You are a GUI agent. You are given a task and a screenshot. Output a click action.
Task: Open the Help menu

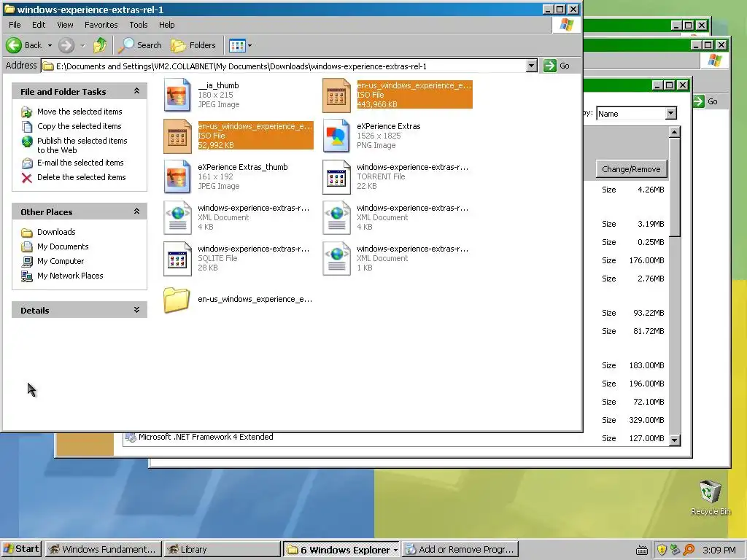click(x=167, y=25)
